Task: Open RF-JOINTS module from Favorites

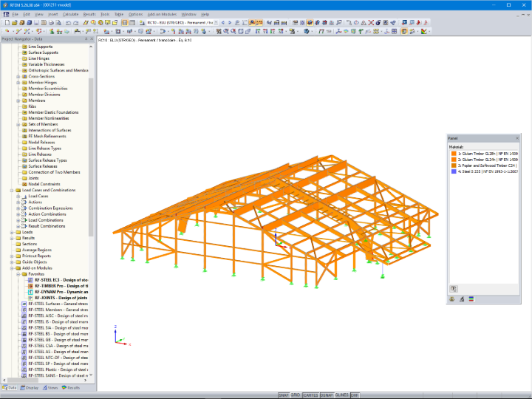Action: pyautogui.click(x=58, y=298)
